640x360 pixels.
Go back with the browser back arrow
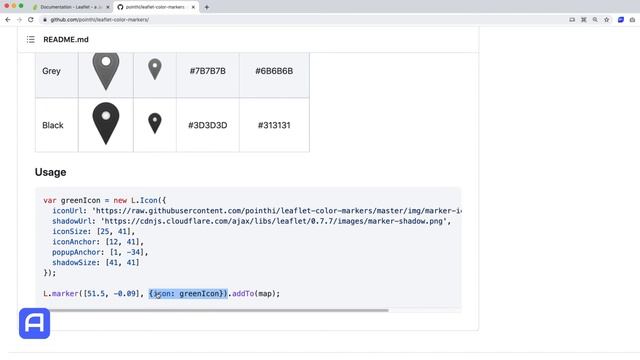tap(8, 20)
